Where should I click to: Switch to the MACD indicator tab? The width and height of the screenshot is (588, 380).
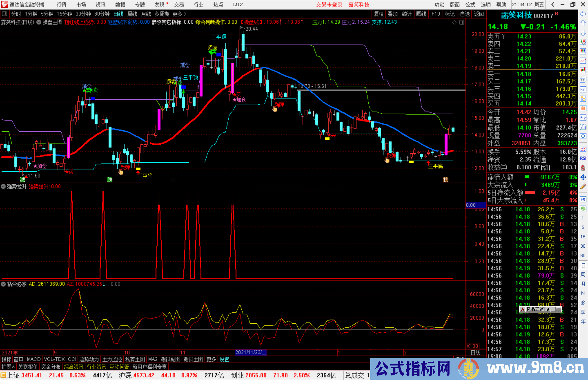(33, 359)
